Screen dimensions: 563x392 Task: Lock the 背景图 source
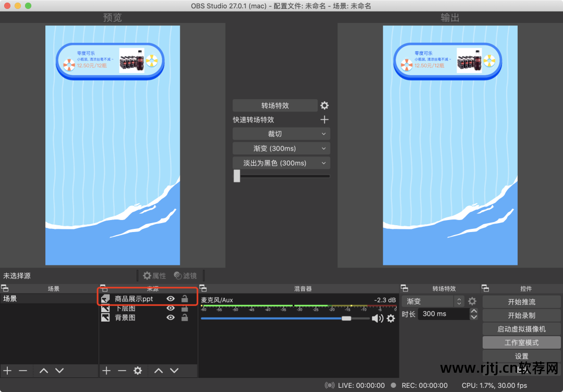[185, 317]
